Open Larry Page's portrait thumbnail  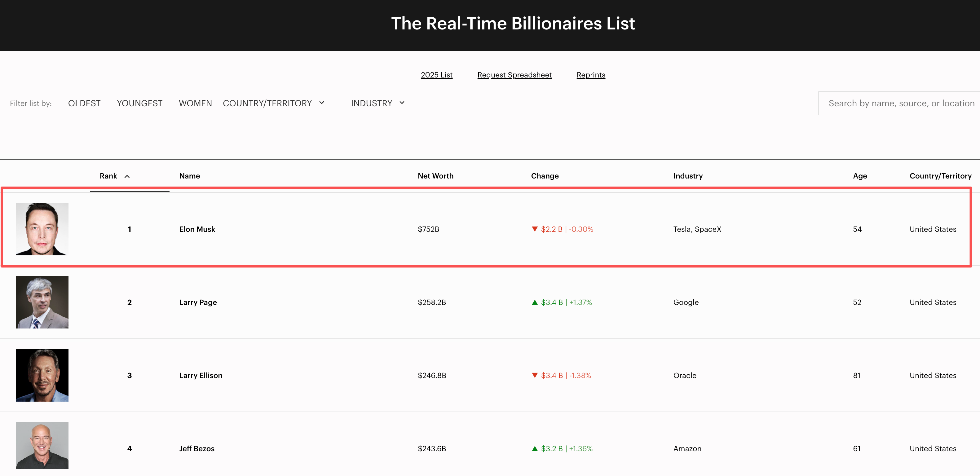pos(42,302)
